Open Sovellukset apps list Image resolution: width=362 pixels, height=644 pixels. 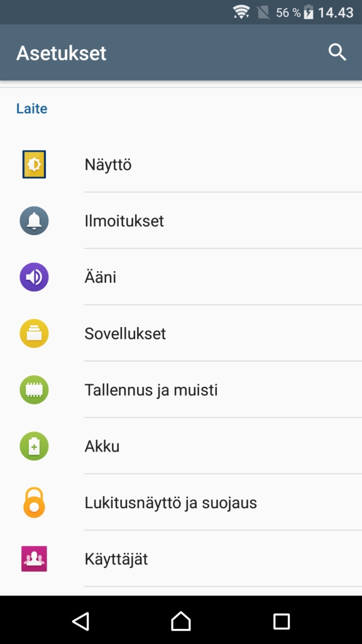[x=181, y=333]
